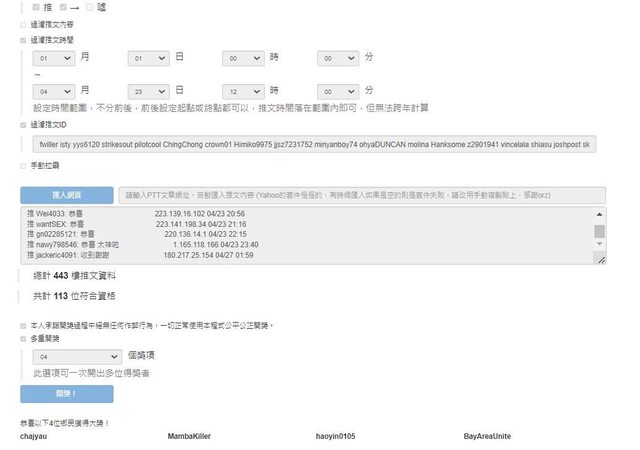Toggle the → (arrow) comment type checkbox
Screen dimensions: 640x450
(64, 7)
